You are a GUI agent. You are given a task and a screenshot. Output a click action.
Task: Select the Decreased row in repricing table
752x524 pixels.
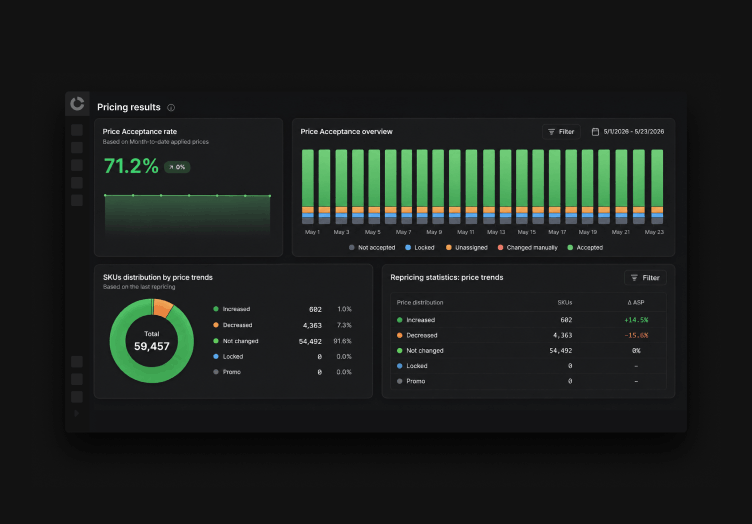click(x=528, y=335)
